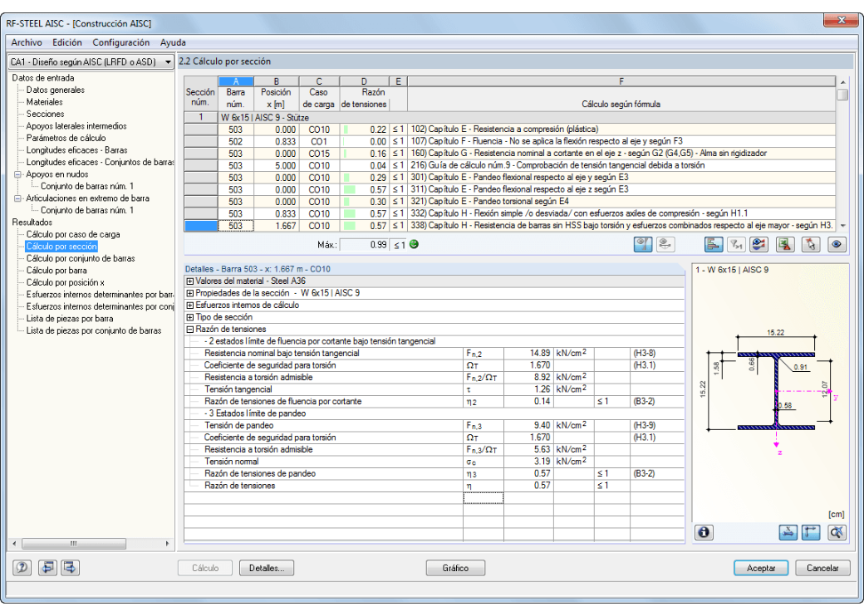Select row 216) Guía de cálculo núm.9
The image size is (864, 616).
[509, 166]
